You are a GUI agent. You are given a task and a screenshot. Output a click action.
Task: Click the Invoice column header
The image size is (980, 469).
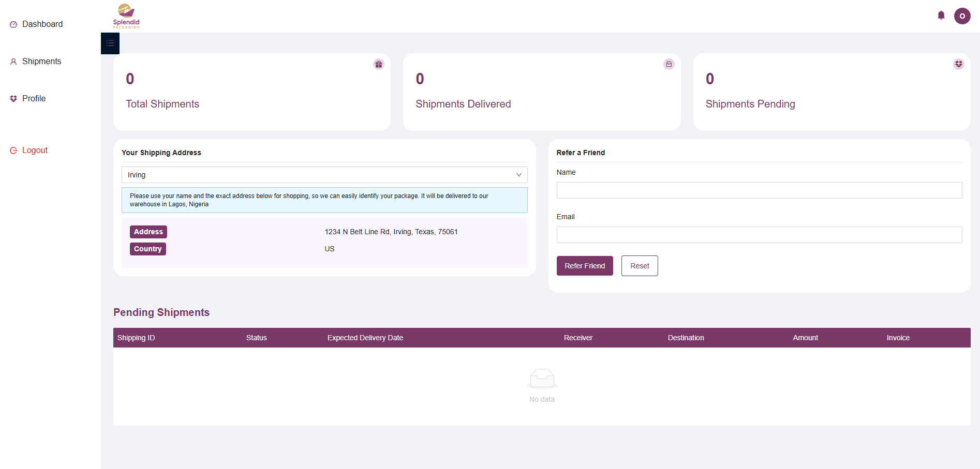(898, 338)
